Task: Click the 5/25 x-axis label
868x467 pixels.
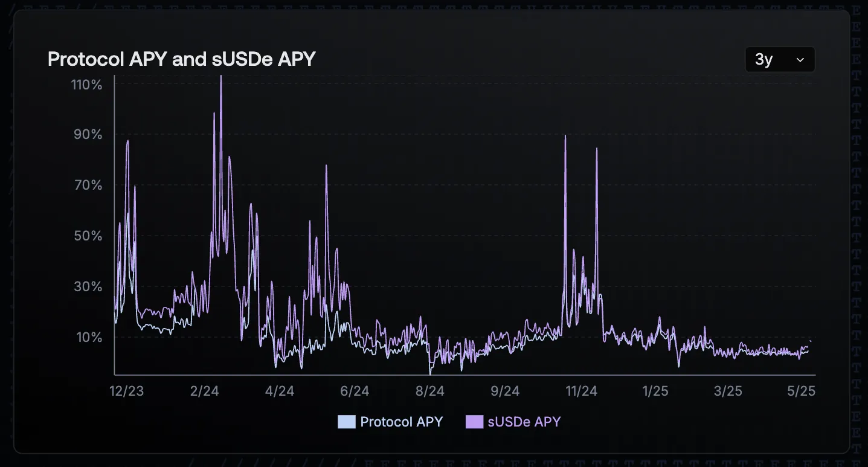Action: (x=802, y=391)
